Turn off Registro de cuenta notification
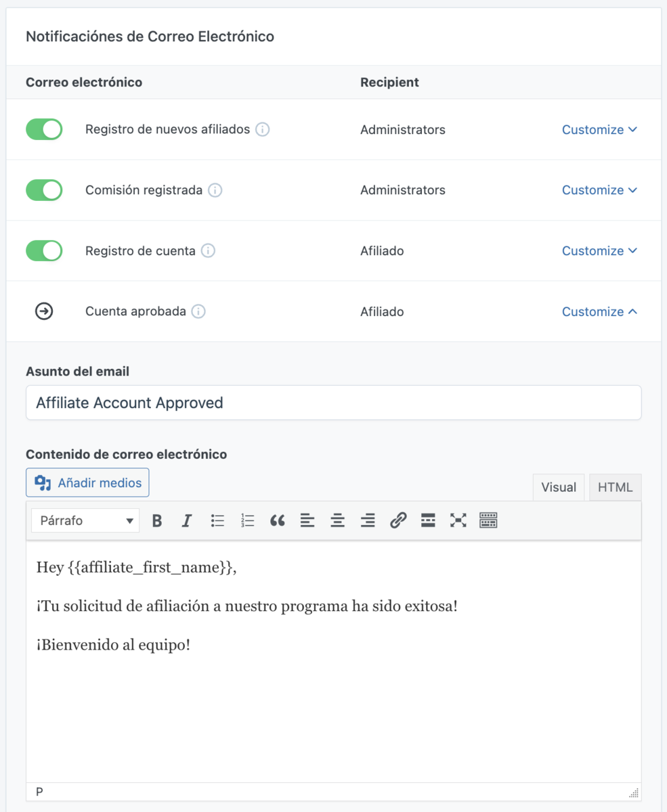 point(44,251)
